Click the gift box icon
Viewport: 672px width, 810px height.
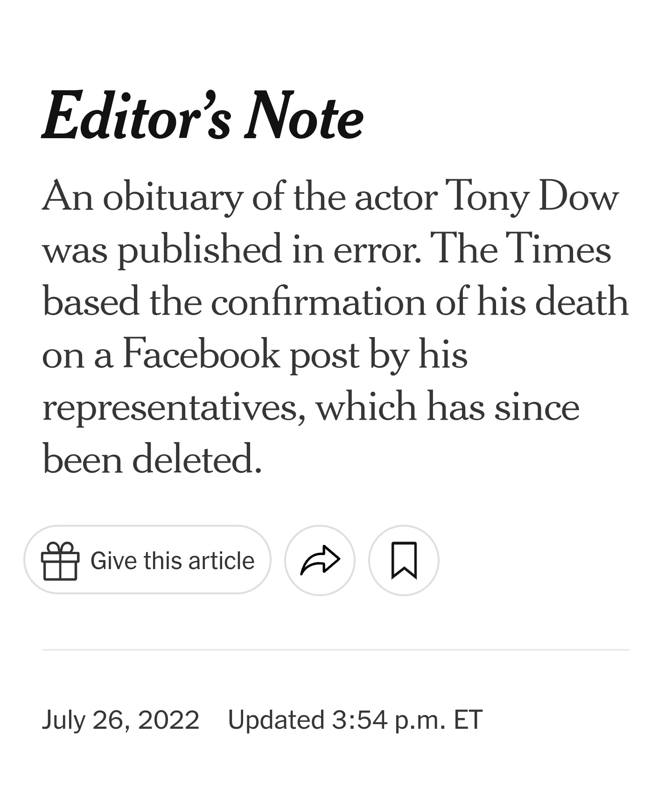click(60, 561)
